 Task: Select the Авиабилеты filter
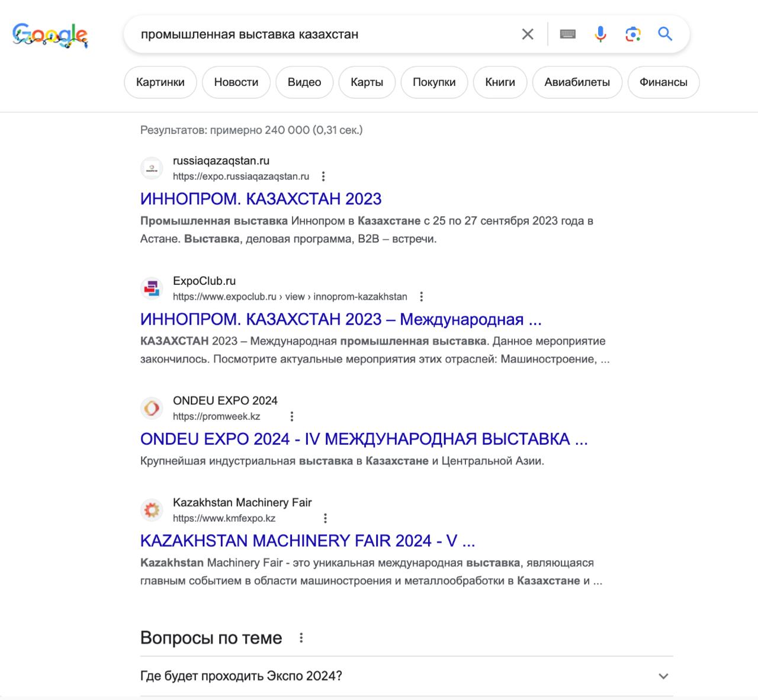coord(577,82)
